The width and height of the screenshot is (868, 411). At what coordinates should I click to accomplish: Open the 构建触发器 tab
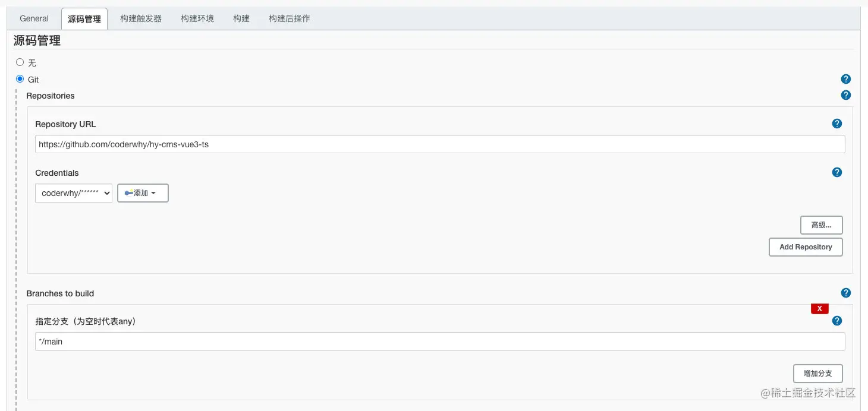tap(141, 18)
